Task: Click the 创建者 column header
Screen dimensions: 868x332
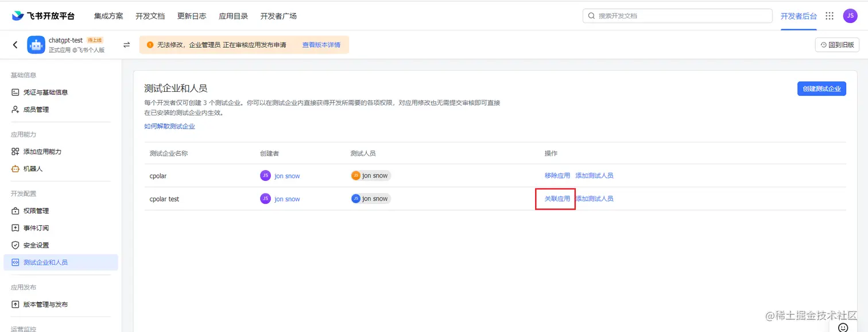Action: pos(269,153)
